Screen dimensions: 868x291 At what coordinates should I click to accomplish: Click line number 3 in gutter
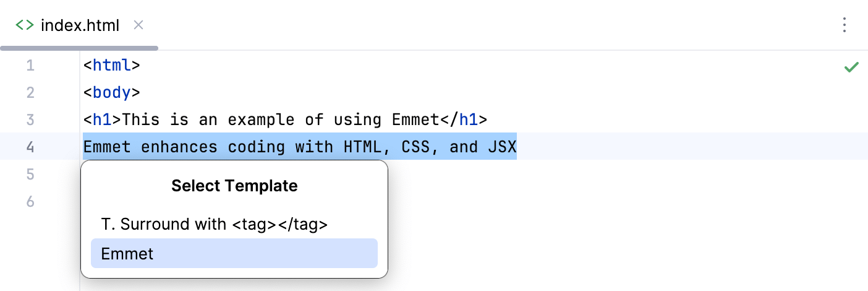30,119
